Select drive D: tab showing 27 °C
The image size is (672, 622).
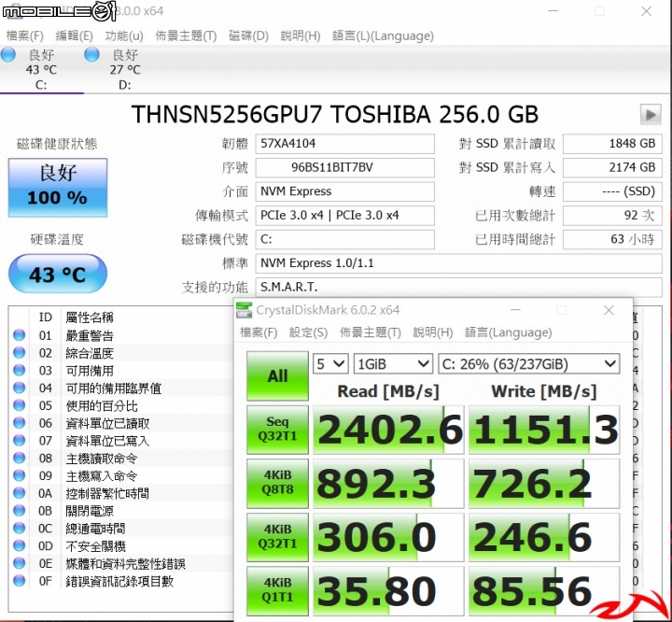point(125,69)
